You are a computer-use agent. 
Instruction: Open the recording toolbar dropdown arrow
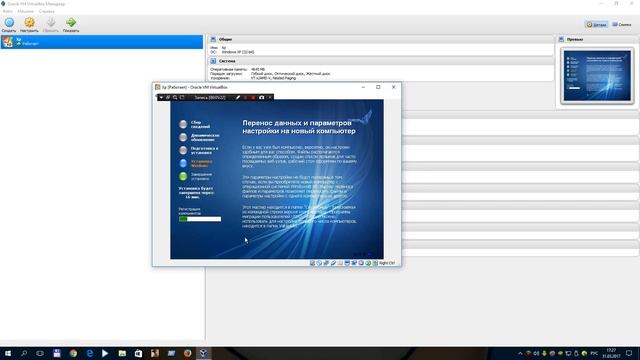pyautogui.click(x=161, y=98)
